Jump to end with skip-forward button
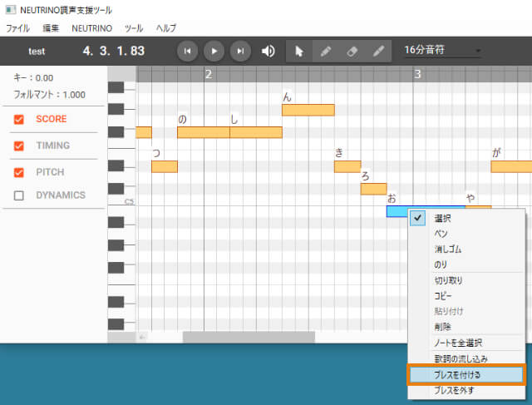 coord(240,51)
